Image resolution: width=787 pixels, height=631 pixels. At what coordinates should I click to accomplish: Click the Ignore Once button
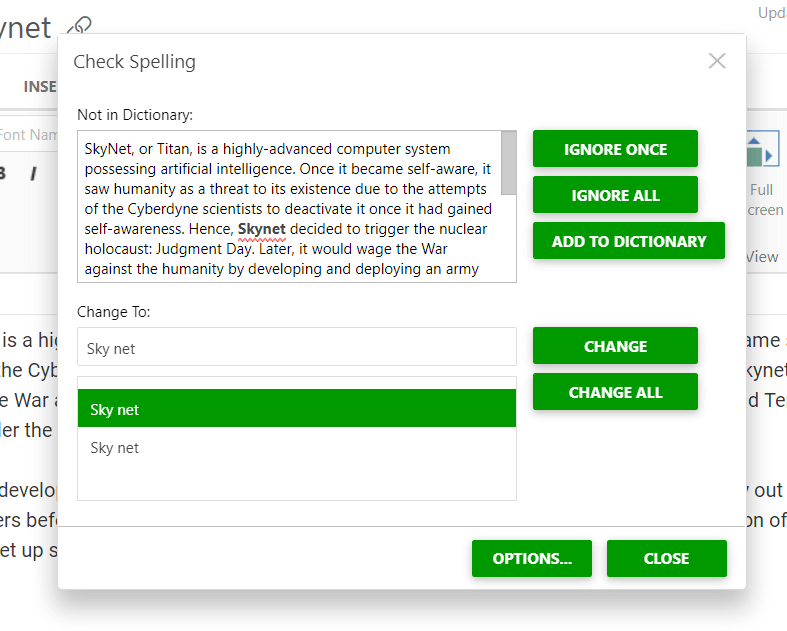[x=615, y=149]
